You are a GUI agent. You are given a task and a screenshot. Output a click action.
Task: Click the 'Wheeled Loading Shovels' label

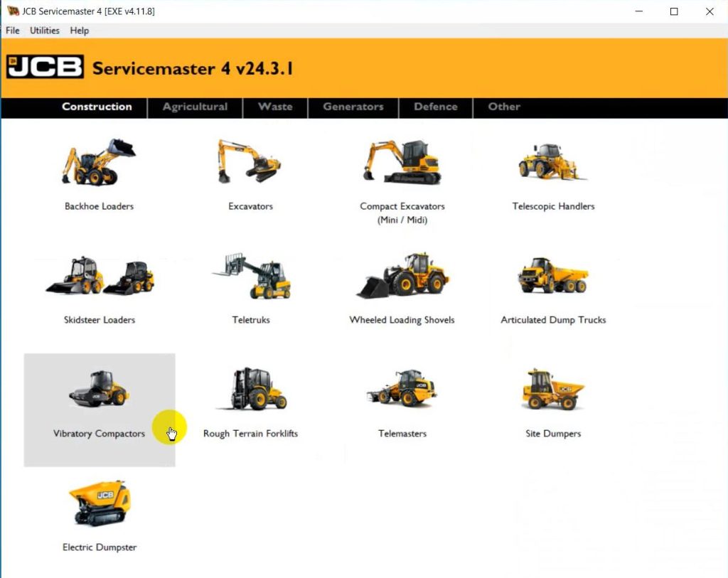click(402, 320)
